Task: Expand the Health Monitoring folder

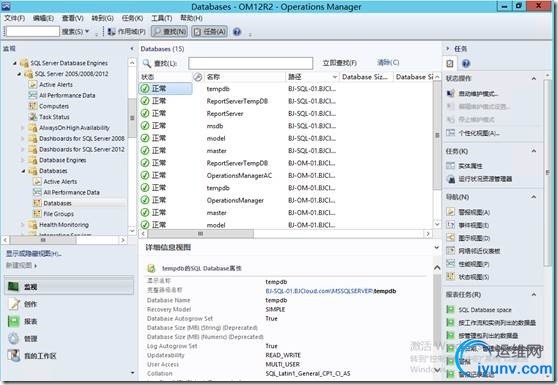Action: pos(23,225)
